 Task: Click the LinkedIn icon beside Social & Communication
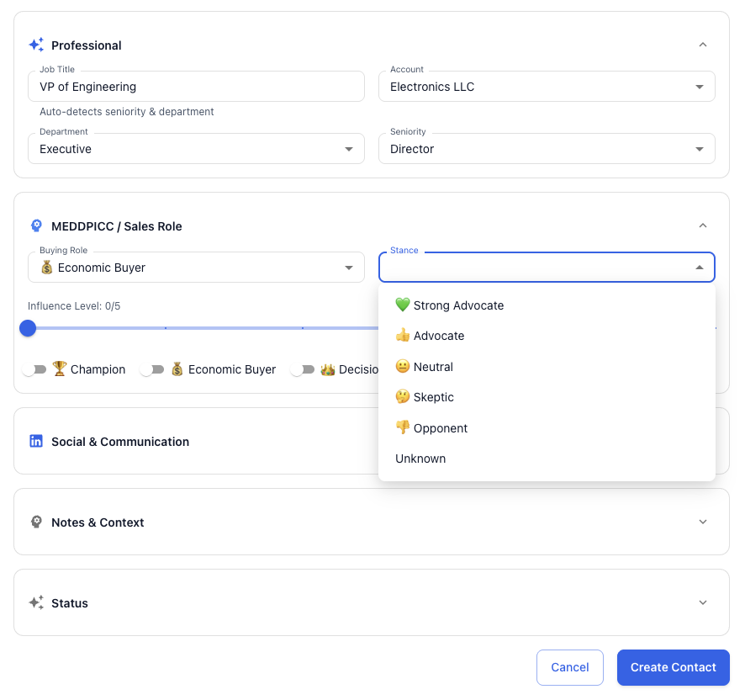[36, 442]
